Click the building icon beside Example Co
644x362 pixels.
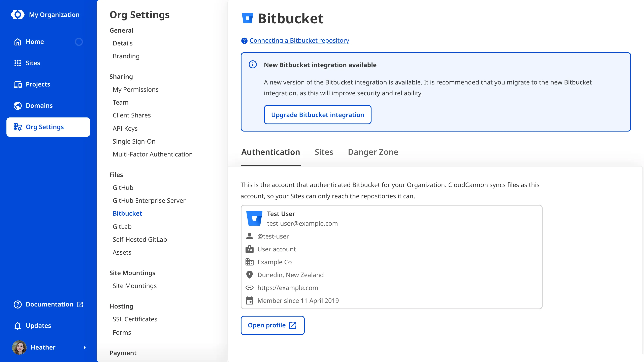250,262
